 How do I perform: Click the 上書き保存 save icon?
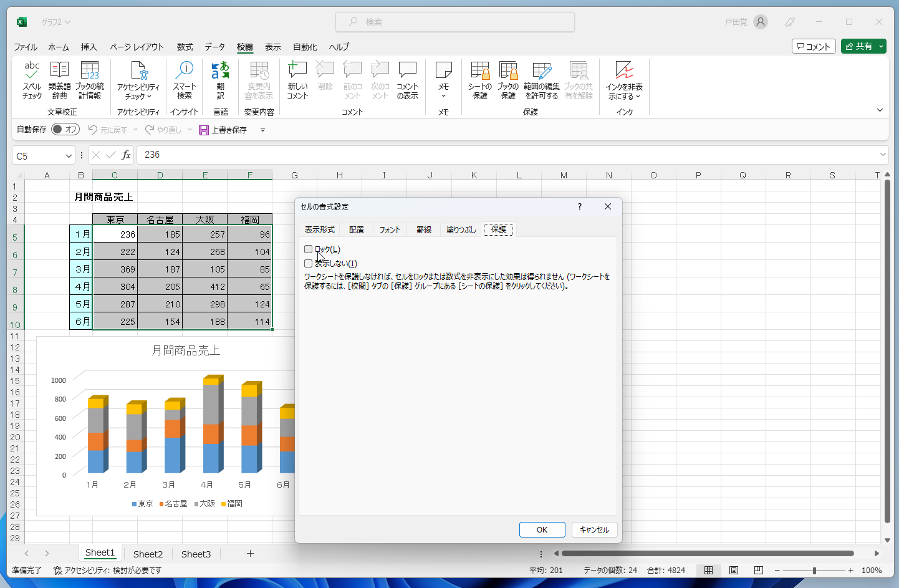[x=204, y=130]
